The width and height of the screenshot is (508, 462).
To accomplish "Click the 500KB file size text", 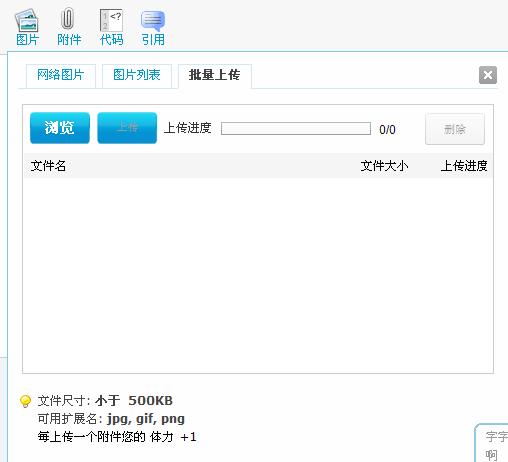I will tap(150, 400).
